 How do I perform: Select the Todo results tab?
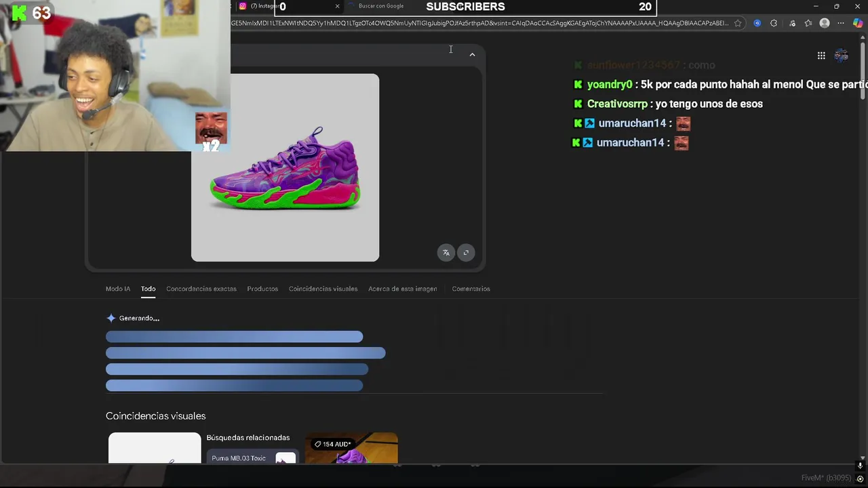point(148,289)
